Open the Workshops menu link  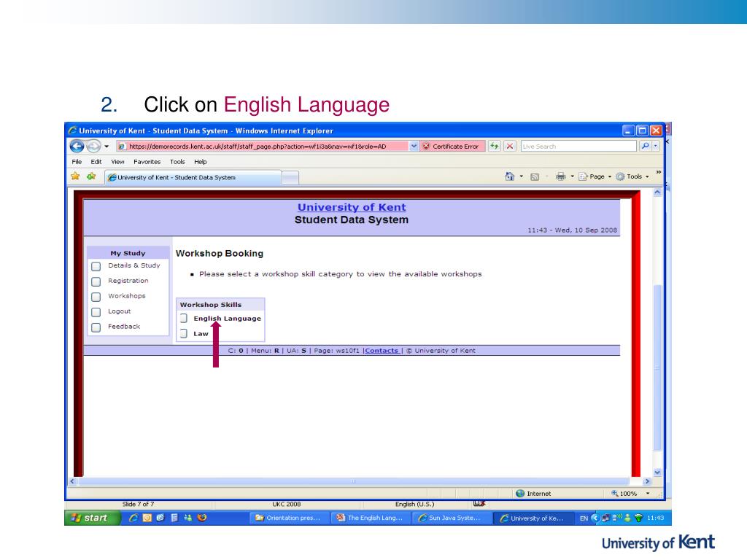127,296
